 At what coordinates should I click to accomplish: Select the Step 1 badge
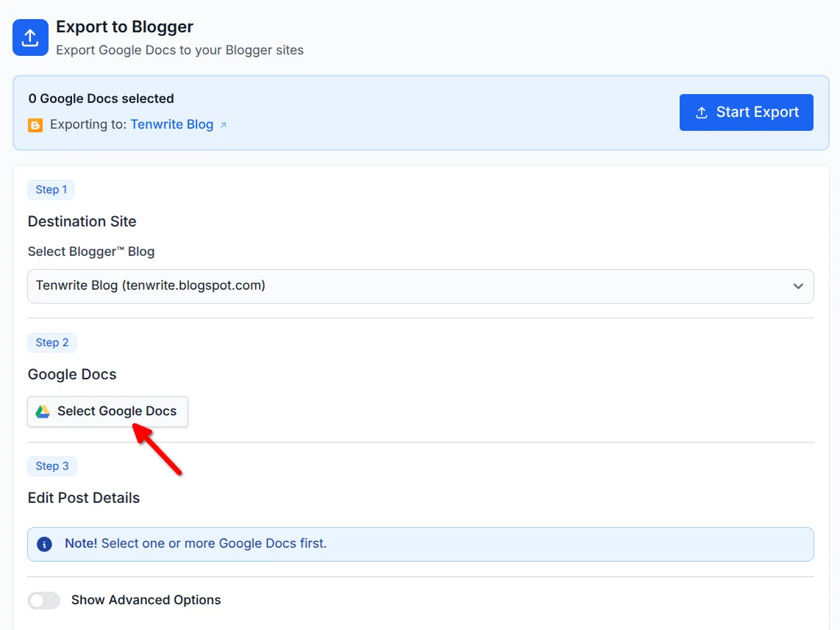click(51, 189)
